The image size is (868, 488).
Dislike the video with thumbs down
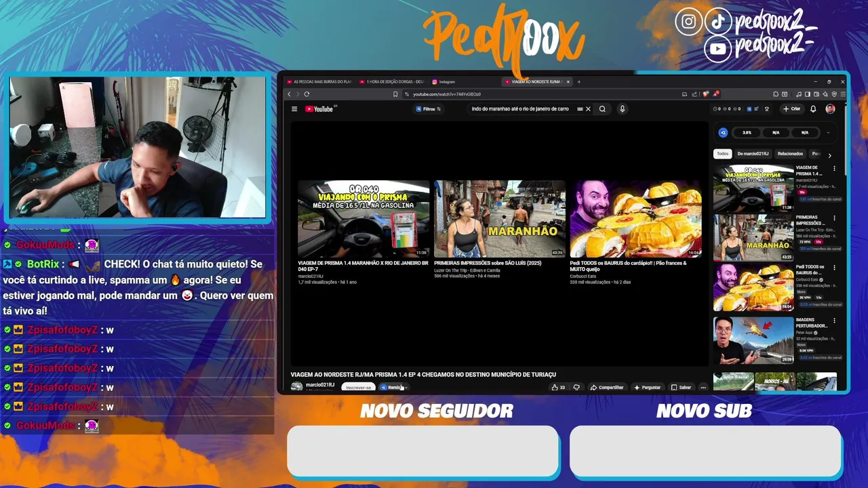[576, 388]
